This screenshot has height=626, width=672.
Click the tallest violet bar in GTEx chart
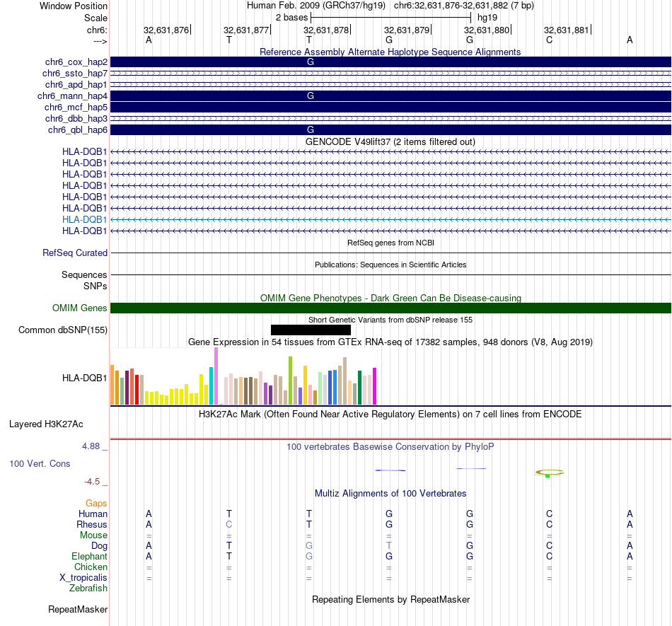pos(216,376)
